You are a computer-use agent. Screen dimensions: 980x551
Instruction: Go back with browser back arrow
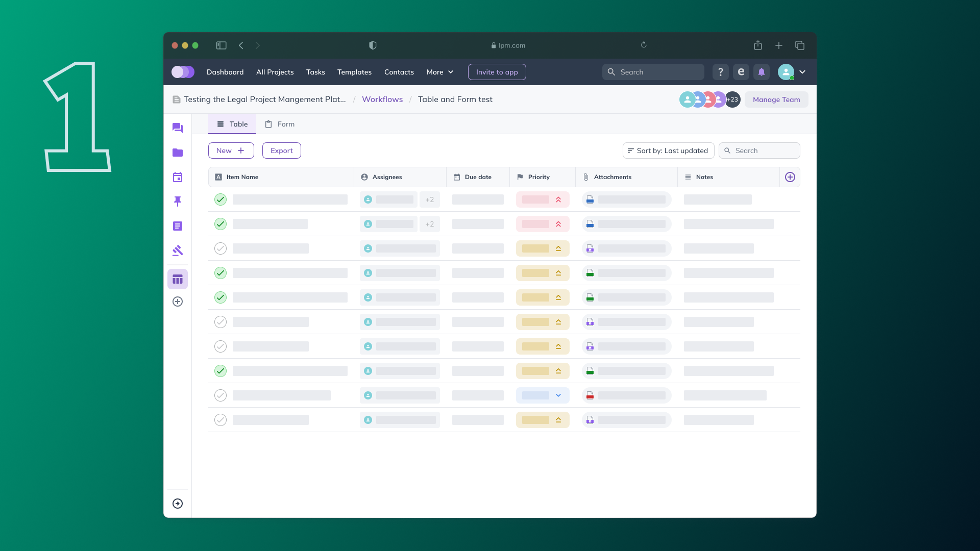click(x=241, y=45)
